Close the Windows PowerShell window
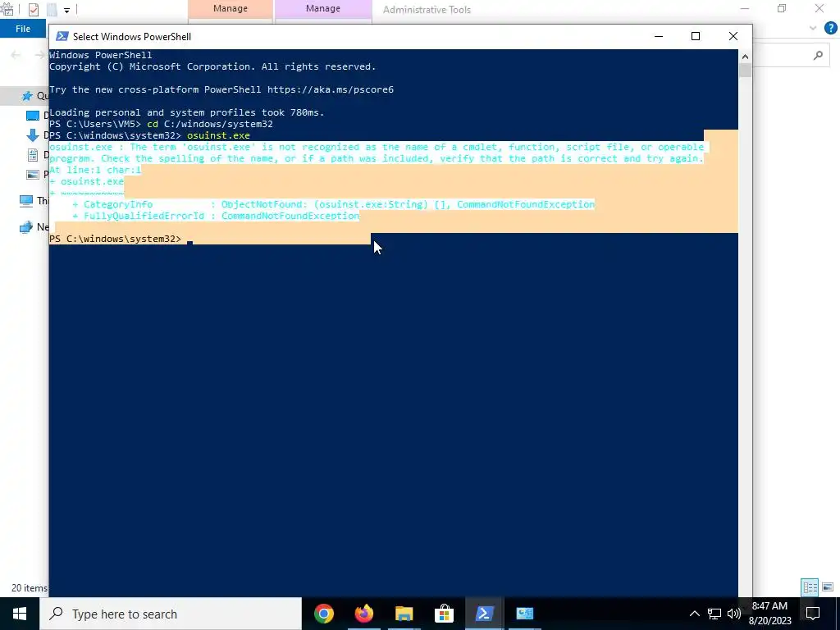840x630 pixels. click(x=733, y=36)
